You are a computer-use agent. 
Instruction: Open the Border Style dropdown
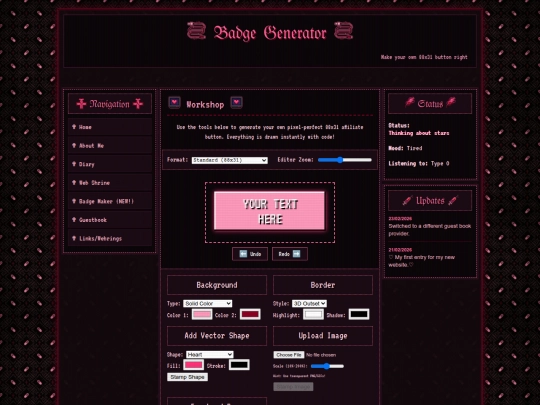pos(309,303)
